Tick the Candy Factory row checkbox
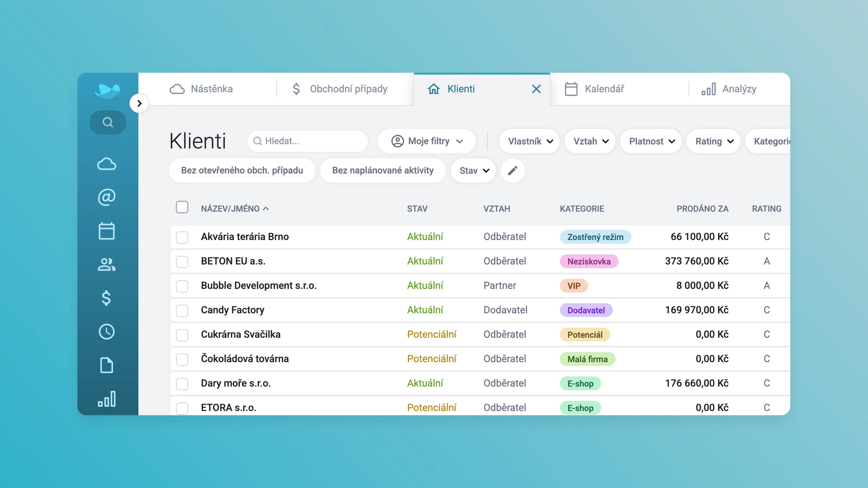Screen dimensions: 868x488 click(x=182, y=311)
